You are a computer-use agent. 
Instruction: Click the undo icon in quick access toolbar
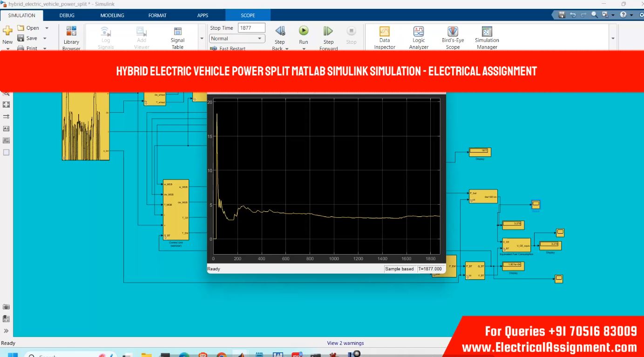pos(572,15)
